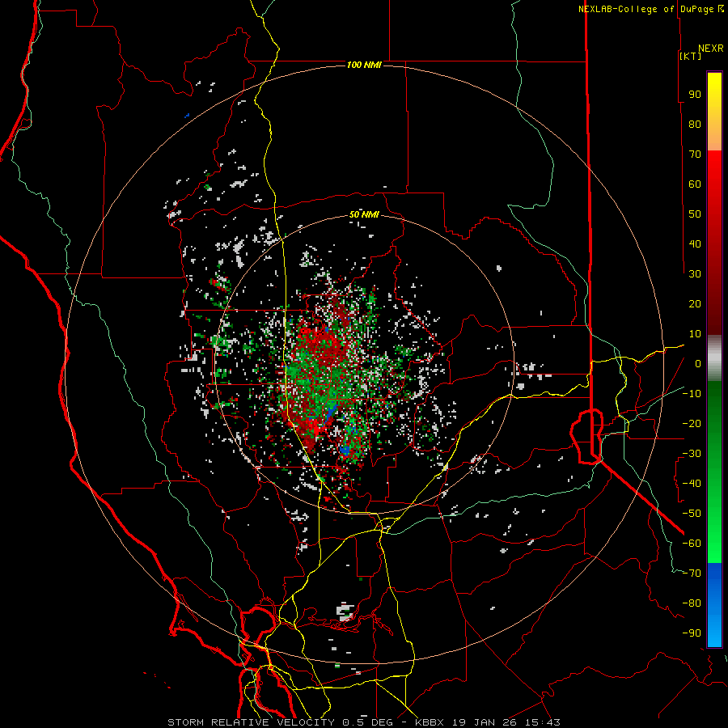
Task: Click the -20 kt colorbar label
Action: click(x=692, y=423)
